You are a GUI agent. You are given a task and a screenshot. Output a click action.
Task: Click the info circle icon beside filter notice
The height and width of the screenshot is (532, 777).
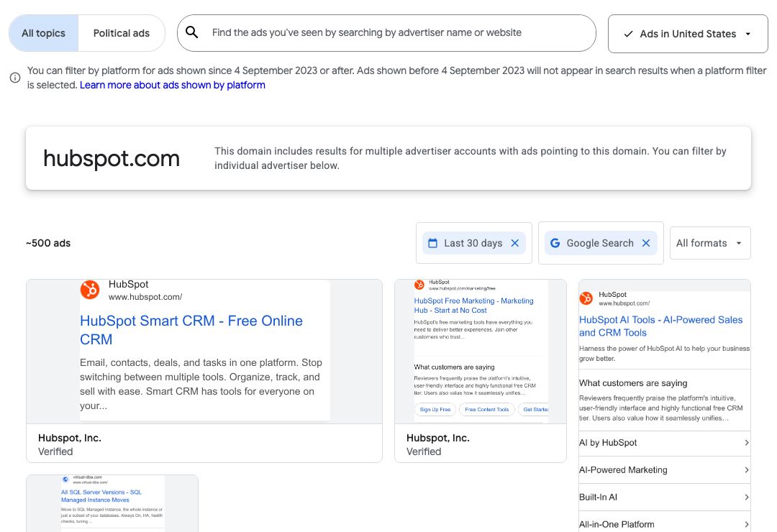[15, 78]
